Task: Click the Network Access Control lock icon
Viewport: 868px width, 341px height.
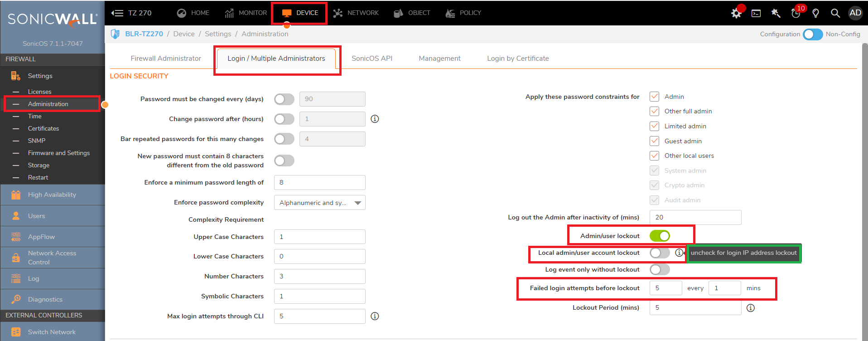Action: tap(16, 258)
